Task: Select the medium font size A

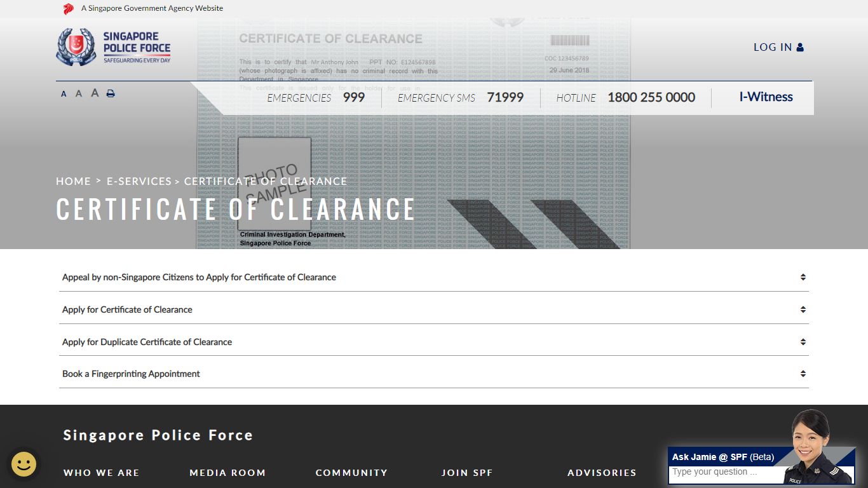Action: [79, 93]
